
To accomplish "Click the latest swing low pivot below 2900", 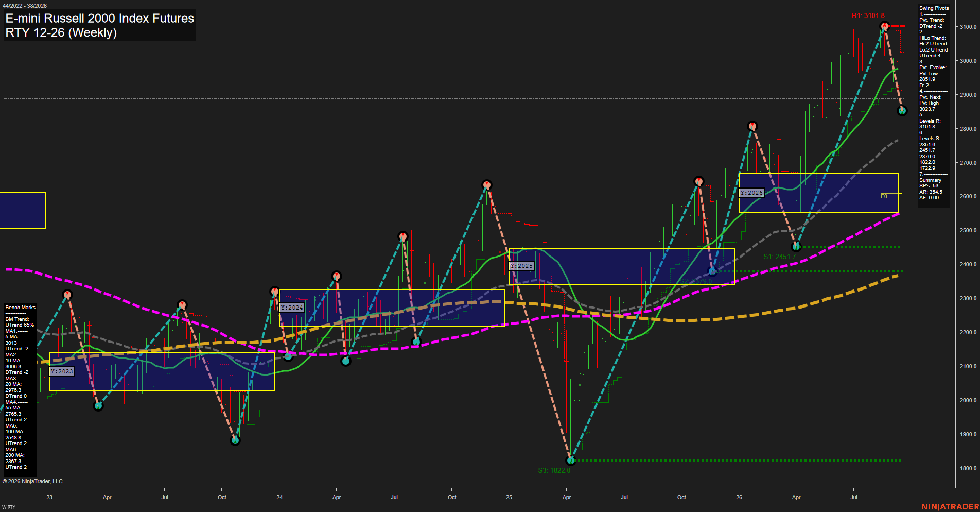I will click(x=902, y=111).
